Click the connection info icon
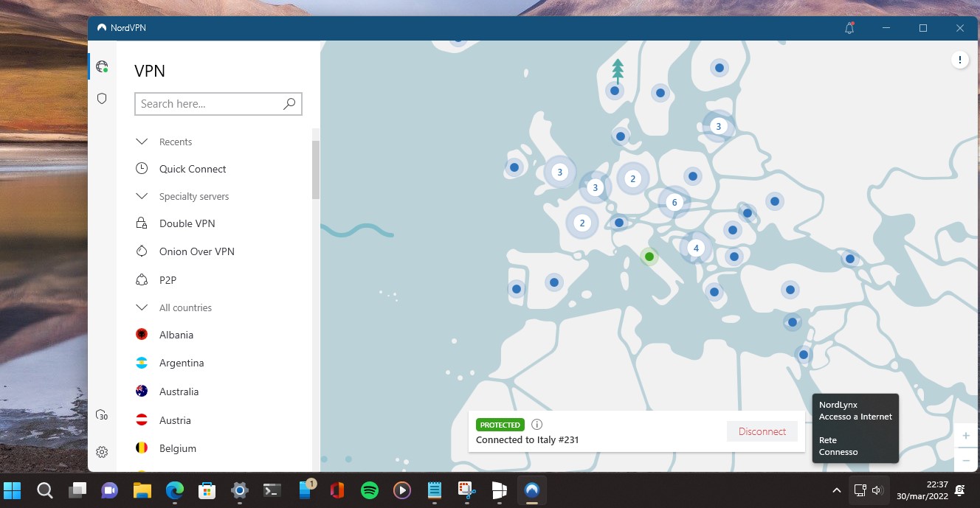 point(537,425)
